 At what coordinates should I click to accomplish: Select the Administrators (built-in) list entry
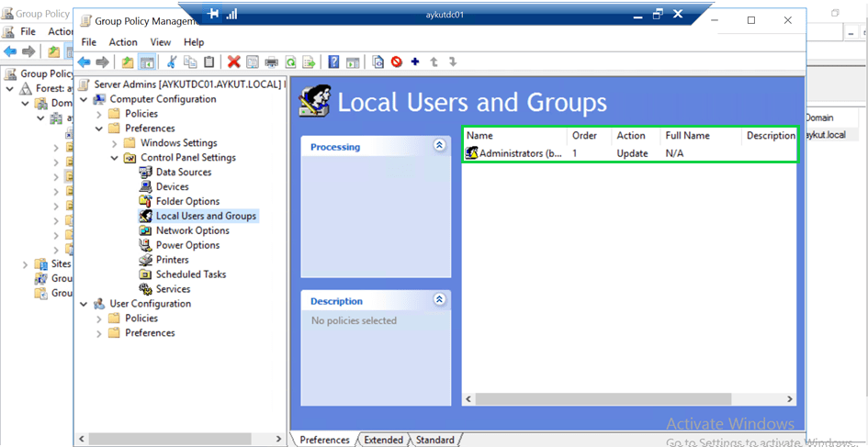point(520,153)
